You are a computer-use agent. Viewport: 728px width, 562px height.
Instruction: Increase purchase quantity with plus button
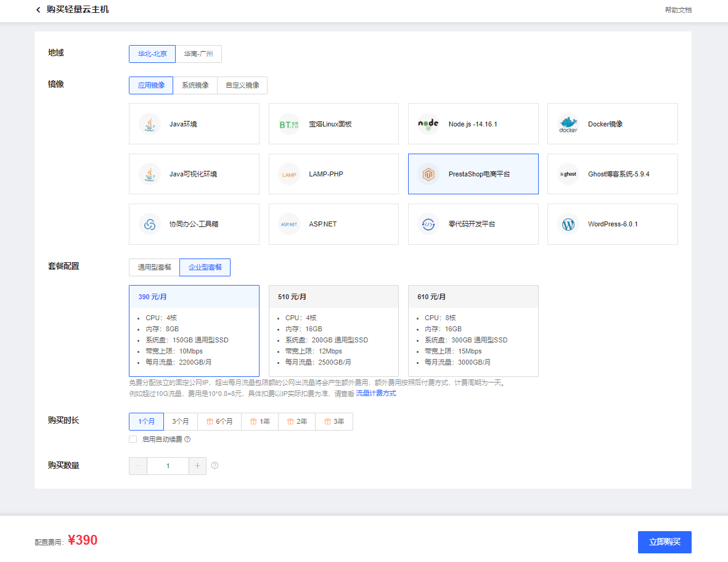[x=197, y=466]
